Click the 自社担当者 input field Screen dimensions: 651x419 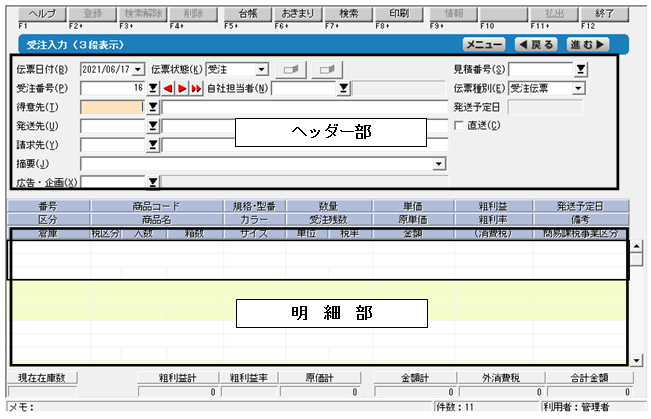[303, 88]
